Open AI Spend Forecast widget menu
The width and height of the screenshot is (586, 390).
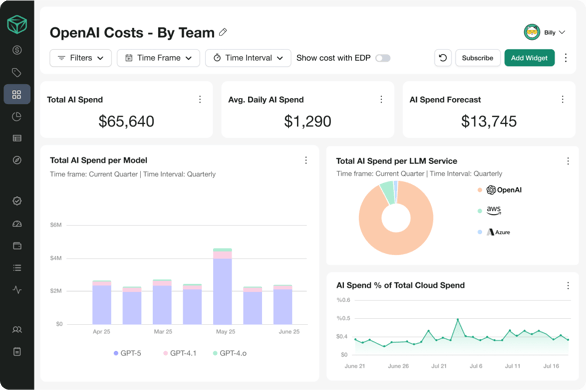click(562, 99)
